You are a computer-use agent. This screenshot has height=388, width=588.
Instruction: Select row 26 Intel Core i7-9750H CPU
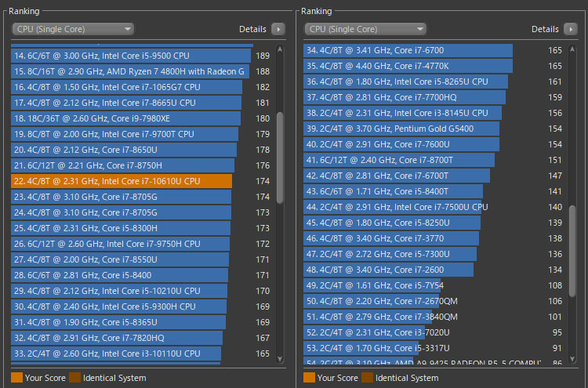[x=140, y=244]
